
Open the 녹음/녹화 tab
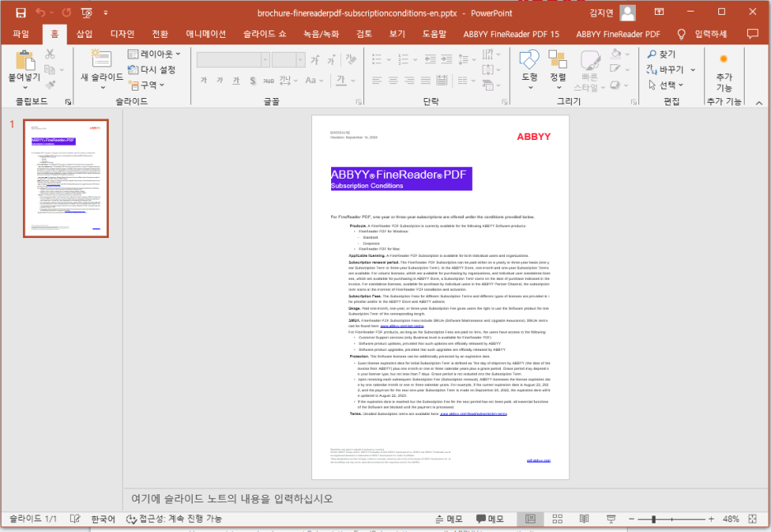pos(321,34)
